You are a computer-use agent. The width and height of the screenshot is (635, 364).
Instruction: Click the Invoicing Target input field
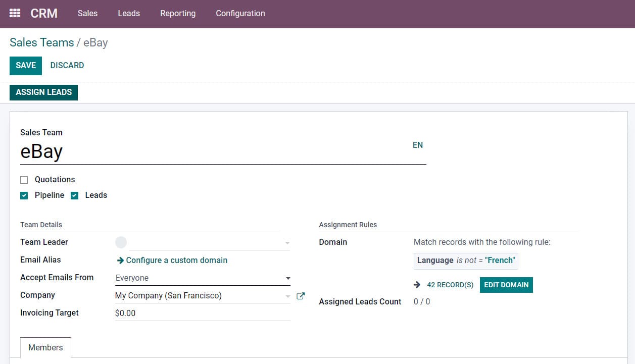[203, 314]
